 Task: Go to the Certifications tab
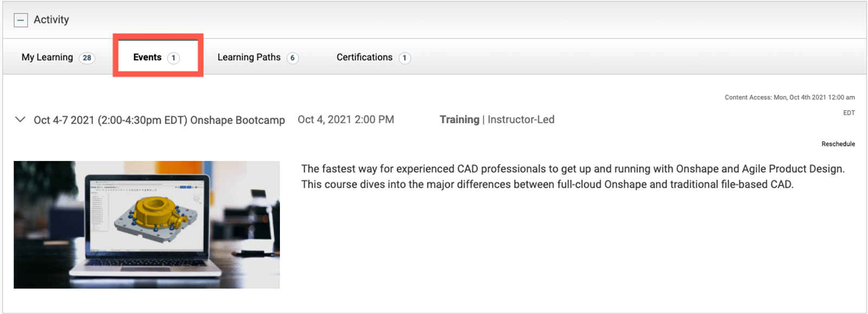pos(364,57)
